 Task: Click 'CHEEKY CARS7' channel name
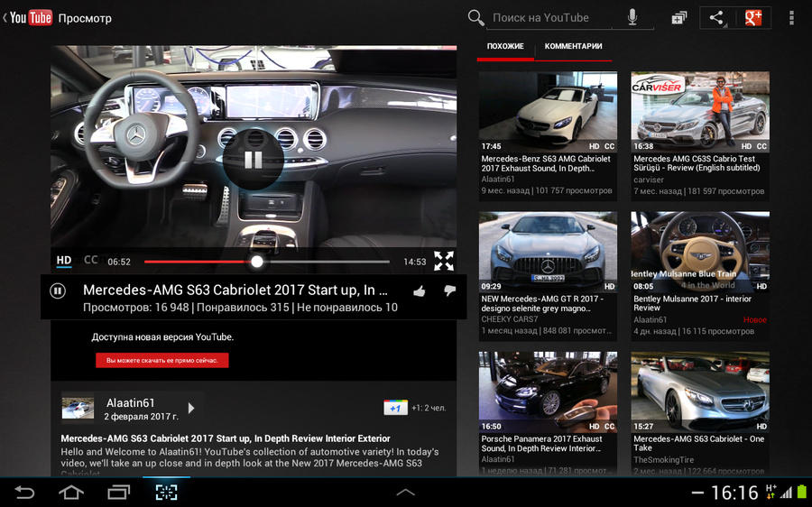coord(510,319)
